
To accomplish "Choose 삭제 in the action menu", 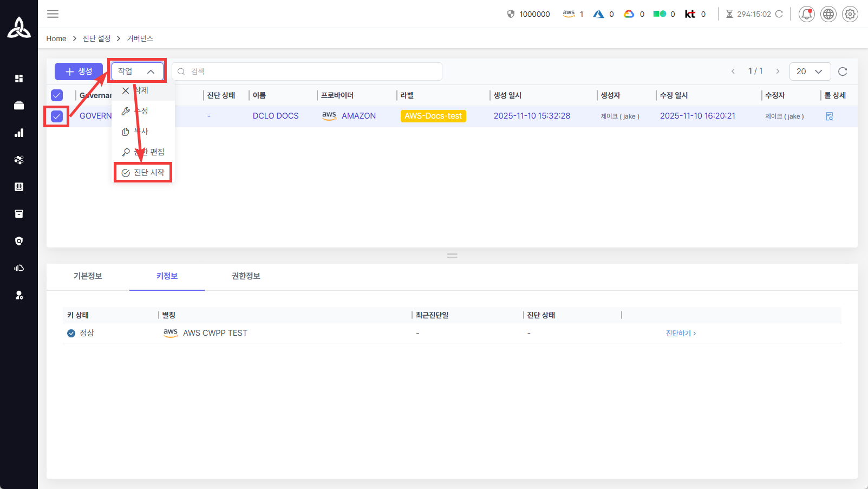I will [x=141, y=90].
